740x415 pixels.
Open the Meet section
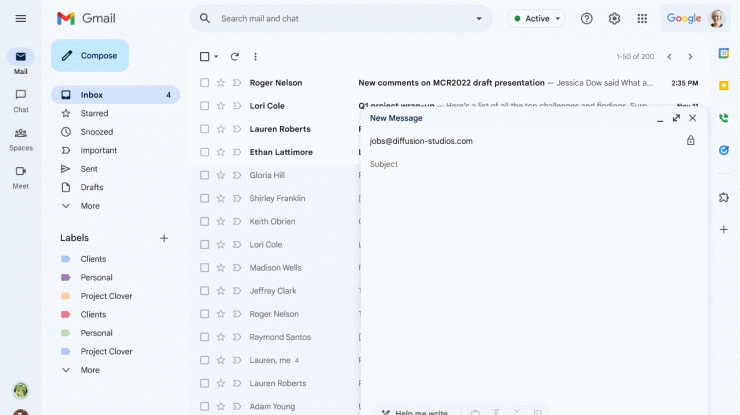(x=21, y=178)
